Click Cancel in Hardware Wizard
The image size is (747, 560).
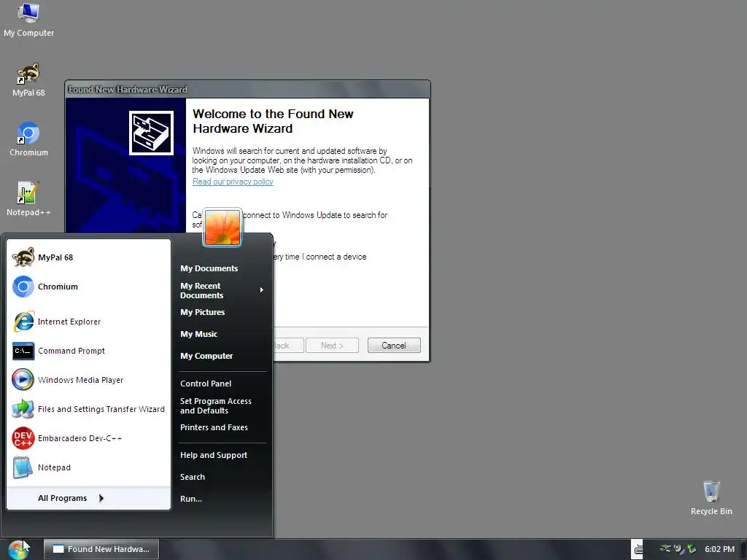[394, 346]
